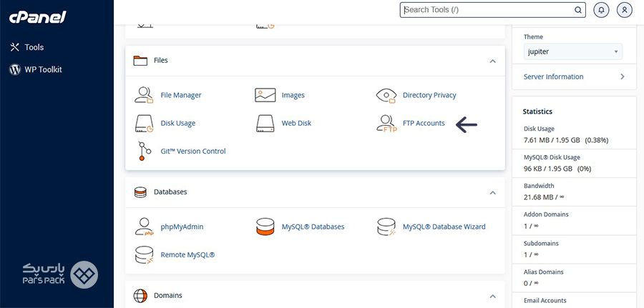
Task: Open the phpMyAdmin link
Action: coord(182,227)
